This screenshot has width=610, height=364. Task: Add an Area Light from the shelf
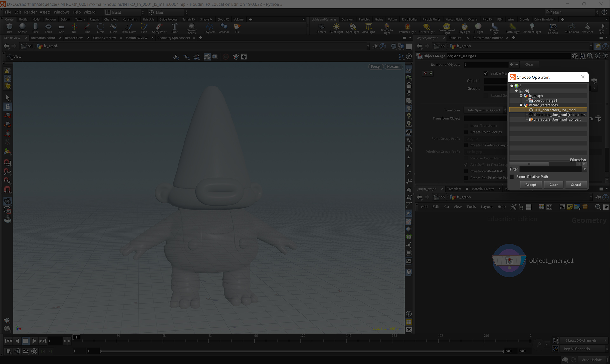point(368,28)
